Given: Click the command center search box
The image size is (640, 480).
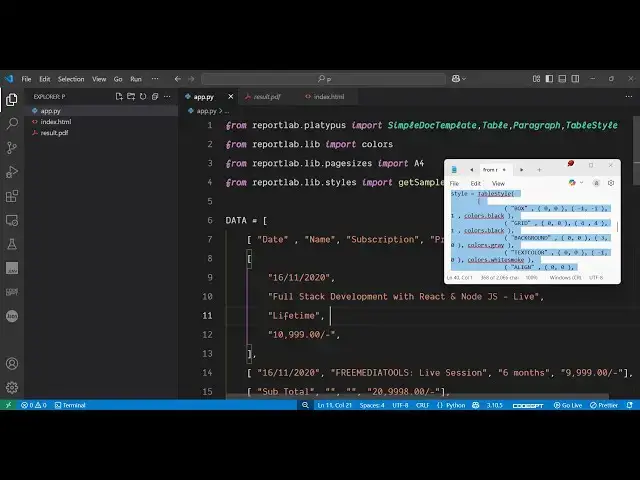Looking at the screenshot, I should [x=324, y=79].
